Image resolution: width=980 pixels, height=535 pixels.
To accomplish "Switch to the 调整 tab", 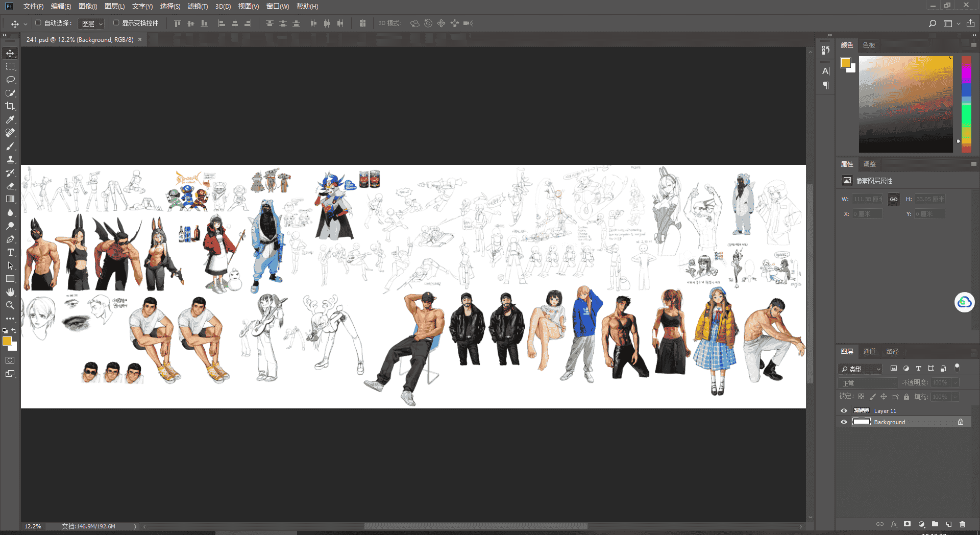I will (x=869, y=164).
